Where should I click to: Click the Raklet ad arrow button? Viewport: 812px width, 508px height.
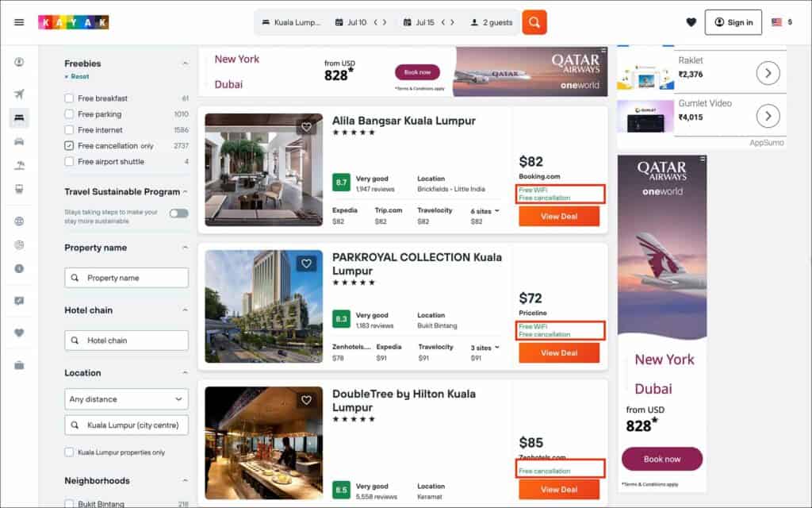(x=768, y=73)
